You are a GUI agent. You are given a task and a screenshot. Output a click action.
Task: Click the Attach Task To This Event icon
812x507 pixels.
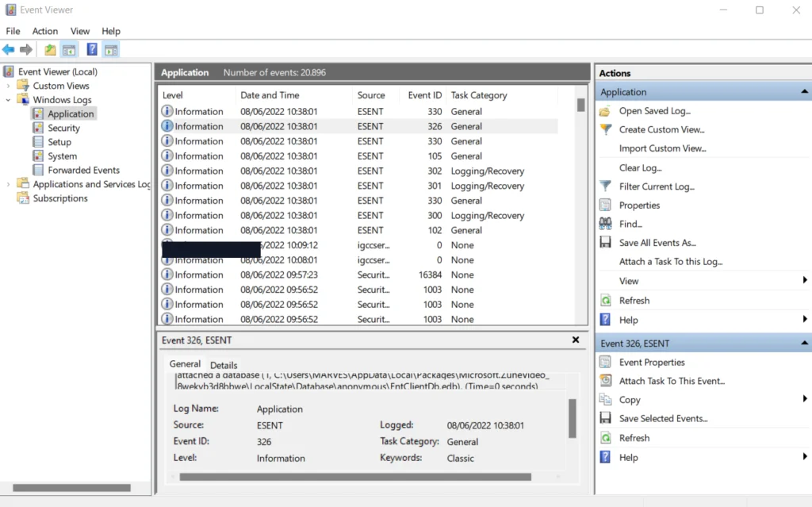tap(605, 381)
